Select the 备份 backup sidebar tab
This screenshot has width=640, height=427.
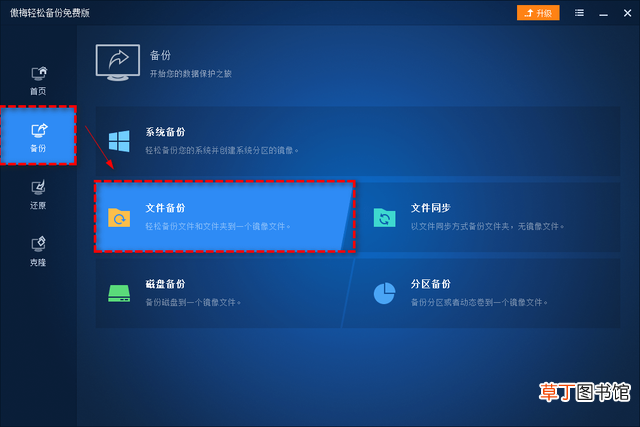pos(38,136)
